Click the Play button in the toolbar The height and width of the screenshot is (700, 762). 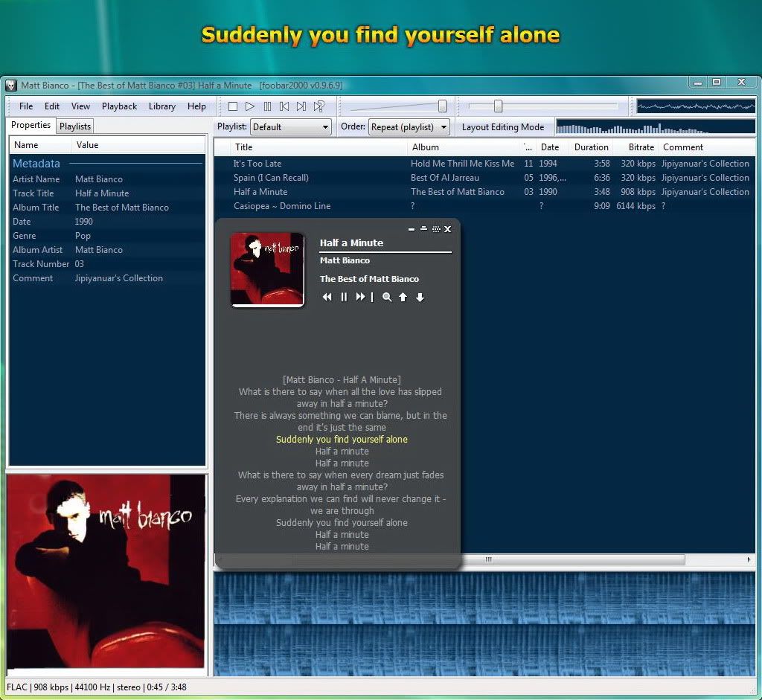(x=250, y=106)
